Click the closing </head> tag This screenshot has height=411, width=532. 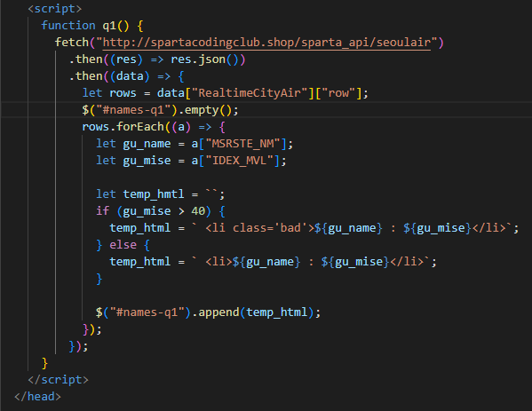tap(37, 397)
